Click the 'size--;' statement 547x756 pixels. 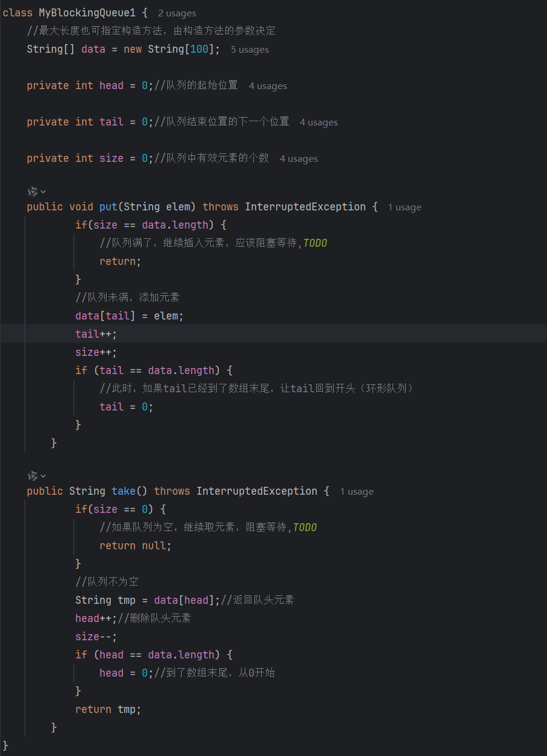click(x=96, y=637)
